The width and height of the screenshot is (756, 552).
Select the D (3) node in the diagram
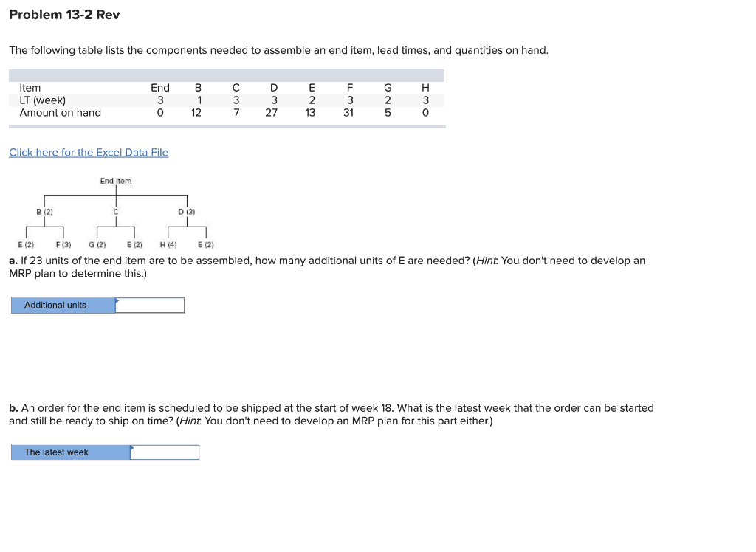[x=186, y=210]
